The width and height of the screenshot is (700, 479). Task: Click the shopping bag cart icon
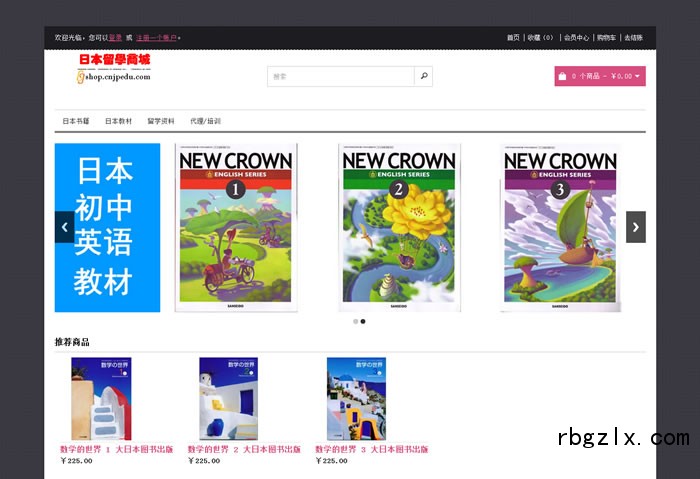pos(562,76)
